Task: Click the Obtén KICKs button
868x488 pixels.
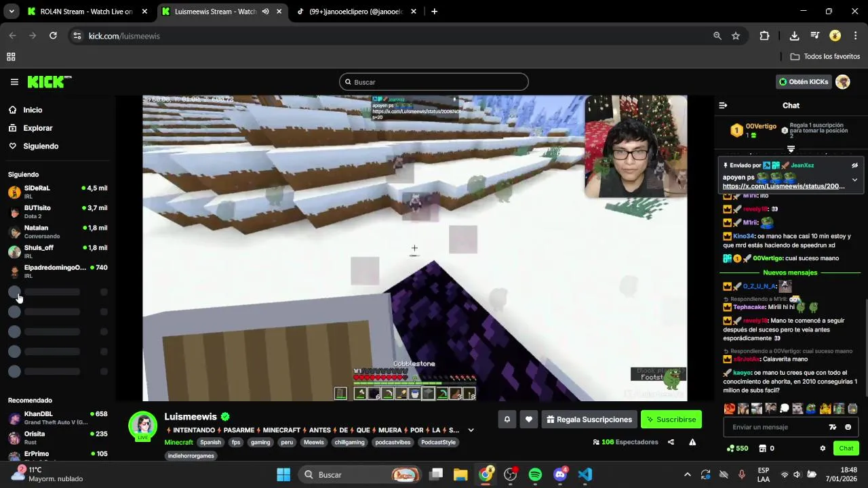Action: pos(804,82)
